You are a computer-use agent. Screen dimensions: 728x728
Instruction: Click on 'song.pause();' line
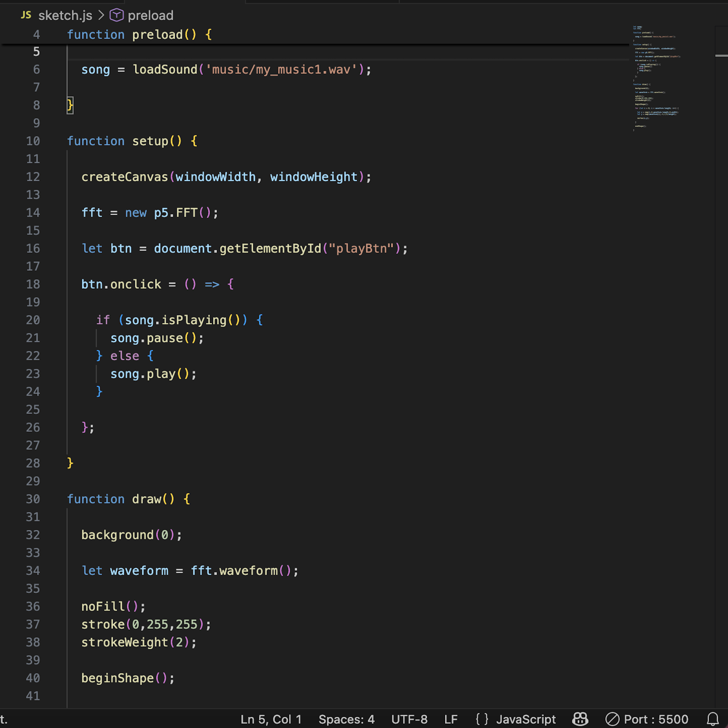(x=157, y=338)
